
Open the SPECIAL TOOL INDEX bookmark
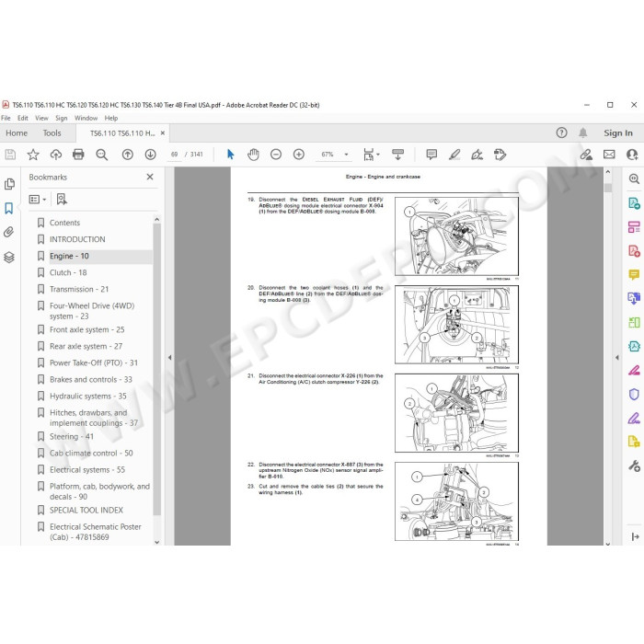(x=86, y=510)
